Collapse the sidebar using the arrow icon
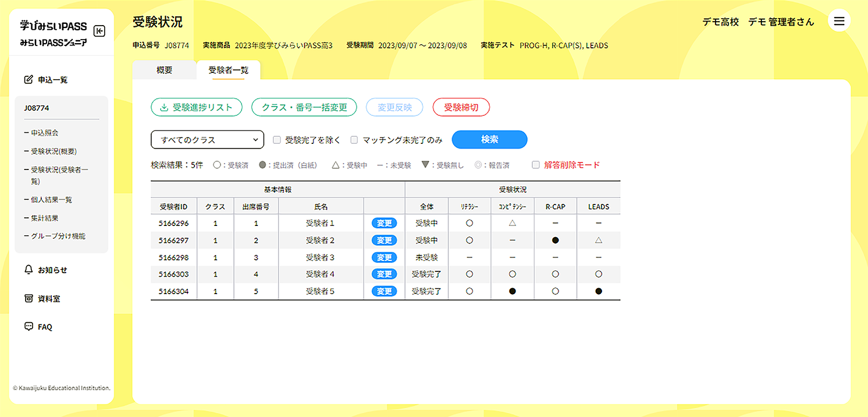The height and width of the screenshot is (417, 868). tap(99, 31)
